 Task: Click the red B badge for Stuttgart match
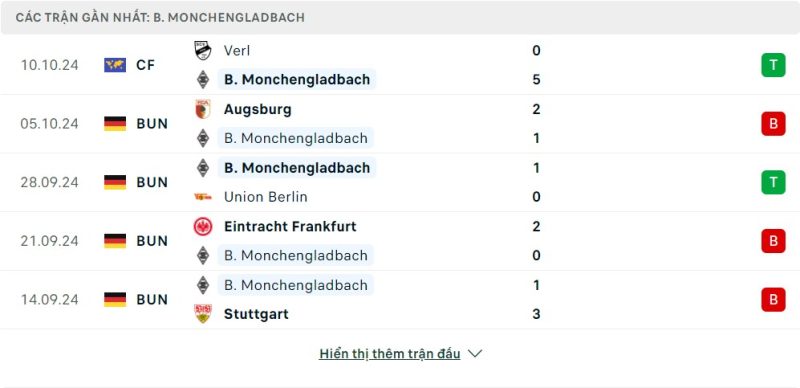pos(773,299)
